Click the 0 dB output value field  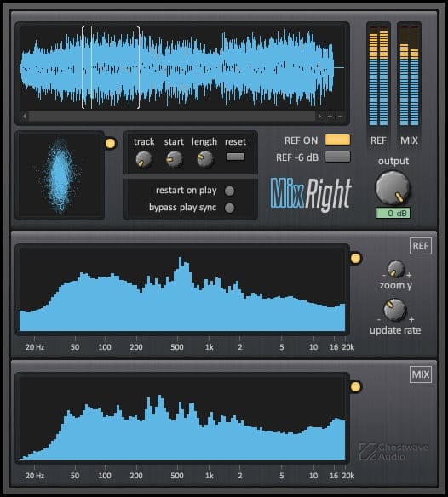pos(393,213)
